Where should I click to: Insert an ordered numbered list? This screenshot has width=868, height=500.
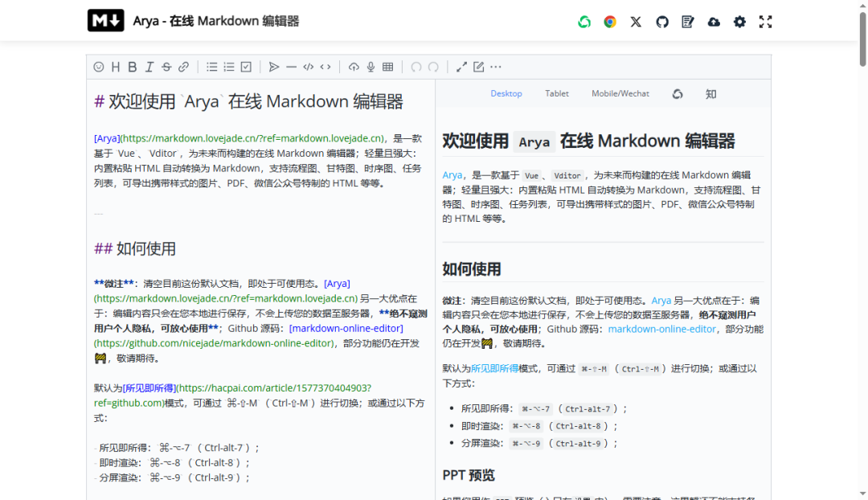(229, 67)
